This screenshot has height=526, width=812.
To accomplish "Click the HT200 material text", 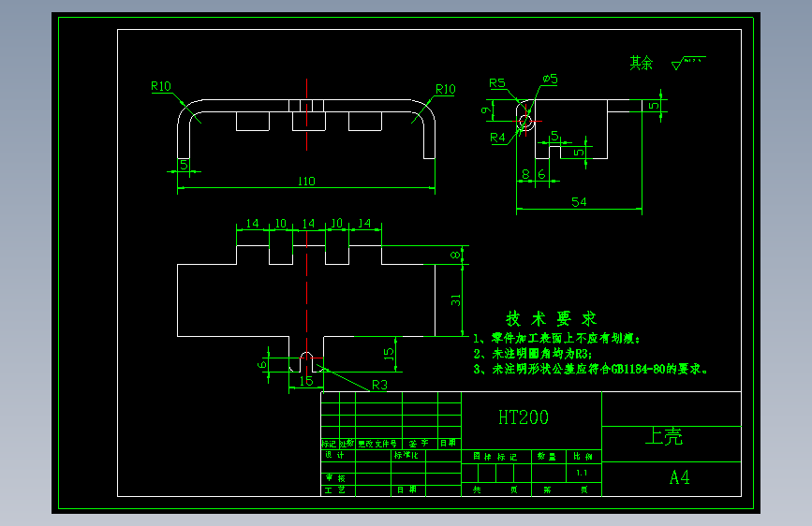I will point(524,417).
